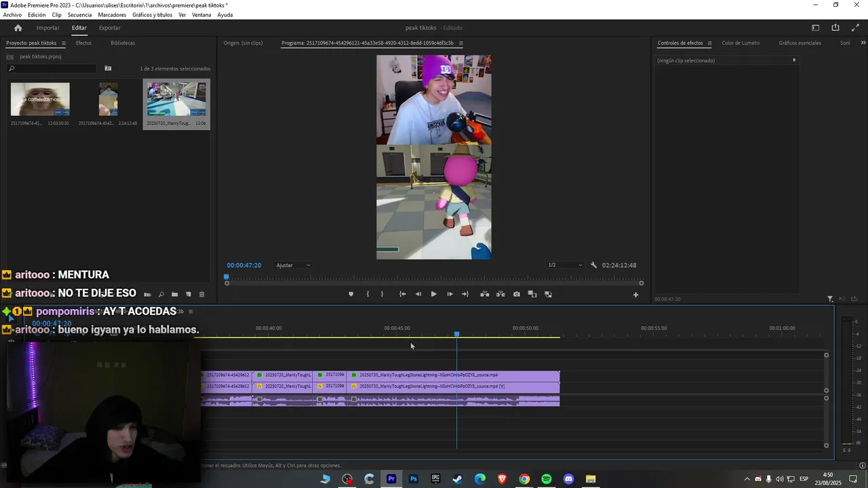The width and height of the screenshot is (868, 488).
Task: Open the comparison view button
Action: [532, 294]
